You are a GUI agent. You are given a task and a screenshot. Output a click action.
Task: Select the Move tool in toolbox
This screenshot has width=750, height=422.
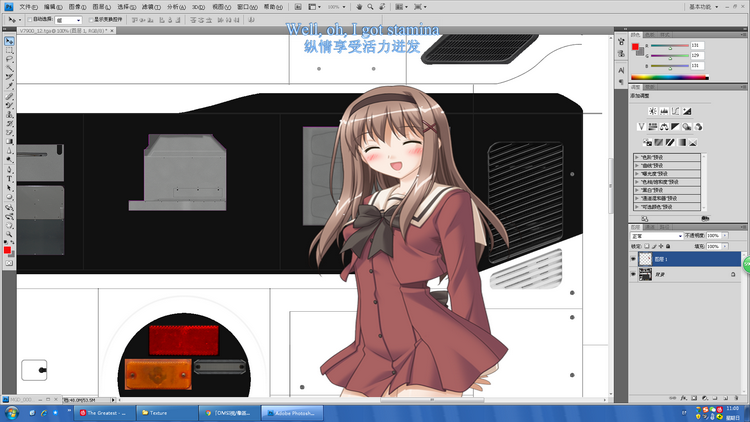[9, 41]
